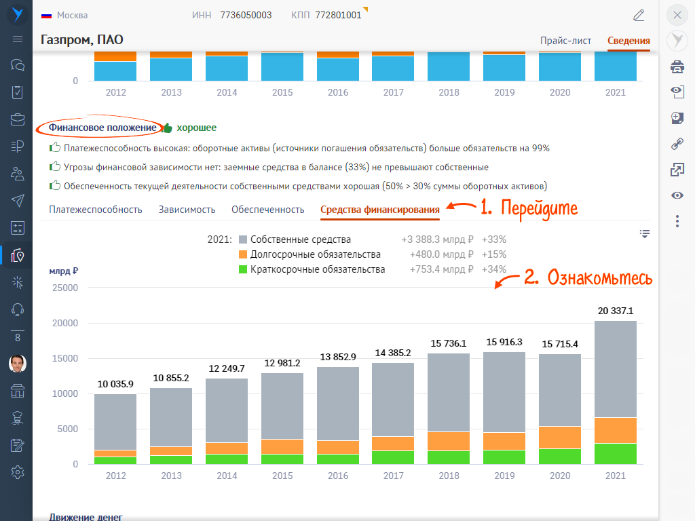695x521 pixels.
Task: Open the ruble money section
Action: [x=17, y=146]
